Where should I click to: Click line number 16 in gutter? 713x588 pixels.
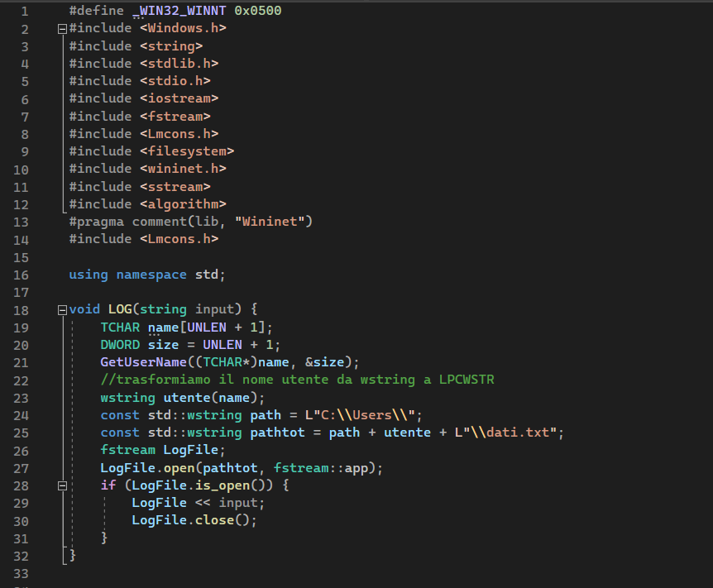21,275
